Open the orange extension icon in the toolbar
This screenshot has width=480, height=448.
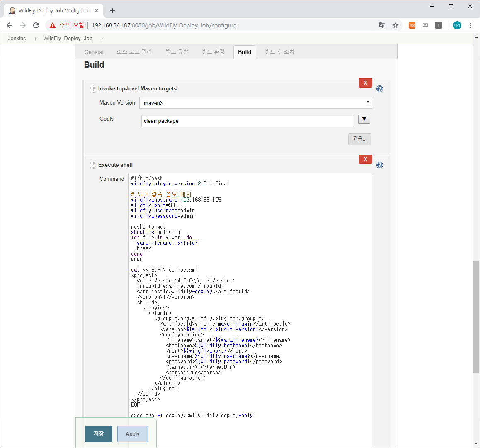412,25
